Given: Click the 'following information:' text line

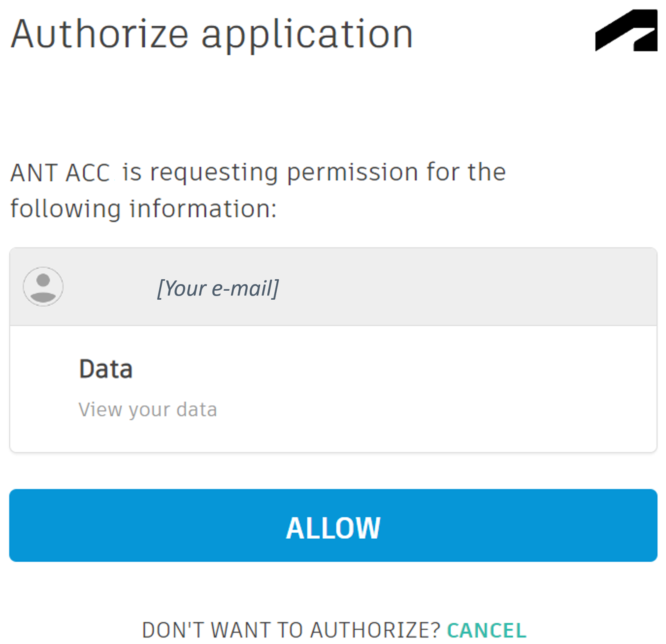Looking at the screenshot, I should 144,209.
